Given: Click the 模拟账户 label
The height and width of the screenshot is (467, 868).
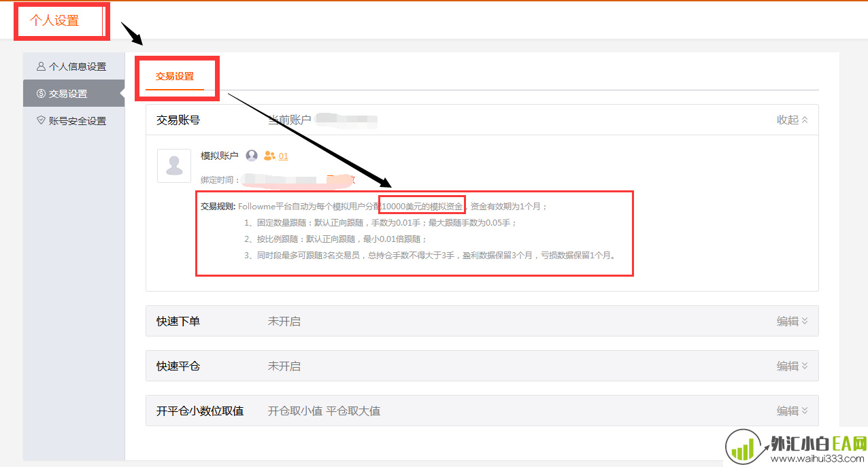Looking at the screenshot, I should pyautogui.click(x=220, y=156).
